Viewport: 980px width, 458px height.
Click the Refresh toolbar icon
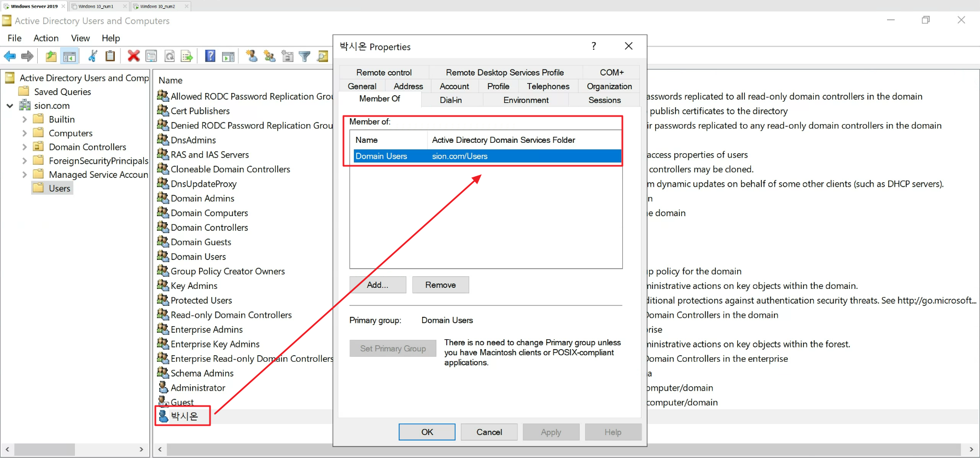170,56
